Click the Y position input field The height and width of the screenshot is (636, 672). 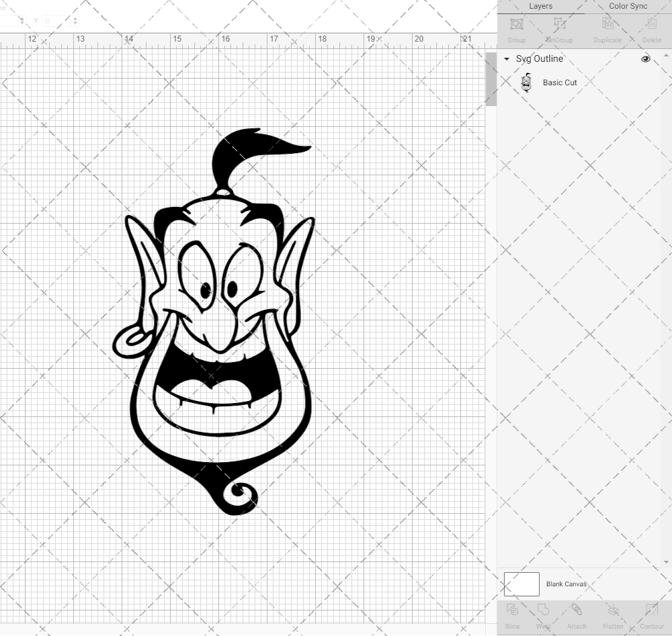(x=57, y=21)
